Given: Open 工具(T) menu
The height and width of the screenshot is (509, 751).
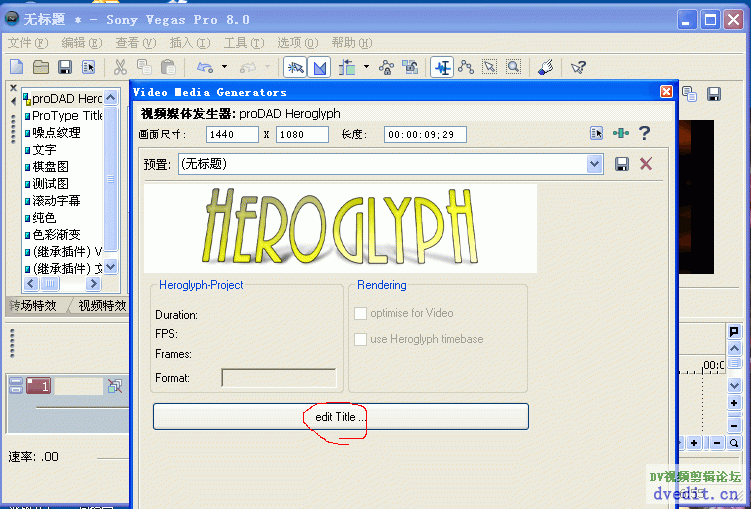Looking at the screenshot, I should pos(244,43).
